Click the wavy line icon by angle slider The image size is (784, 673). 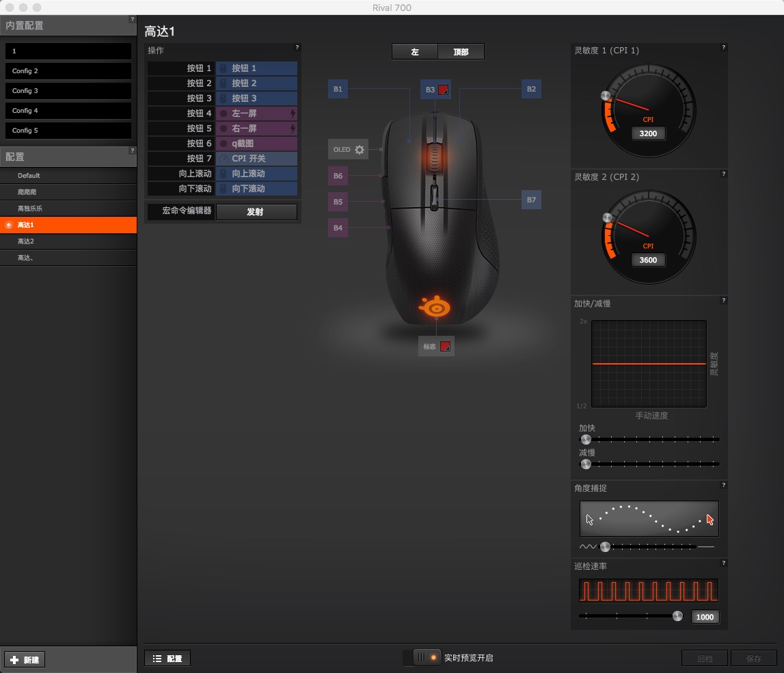coord(588,546)
